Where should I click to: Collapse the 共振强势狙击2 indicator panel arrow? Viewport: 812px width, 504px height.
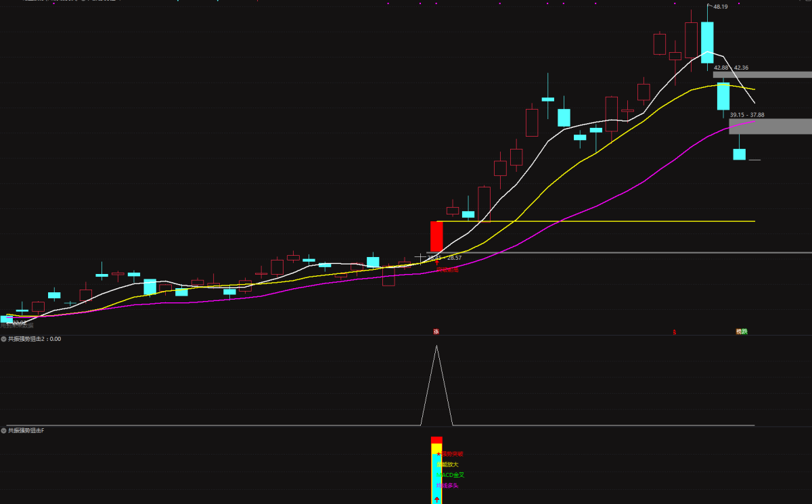[3, 339]
